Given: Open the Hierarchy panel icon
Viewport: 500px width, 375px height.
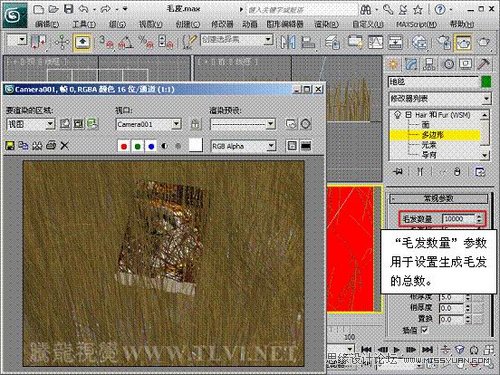Looking at the screenshot, I should [430, 64].
